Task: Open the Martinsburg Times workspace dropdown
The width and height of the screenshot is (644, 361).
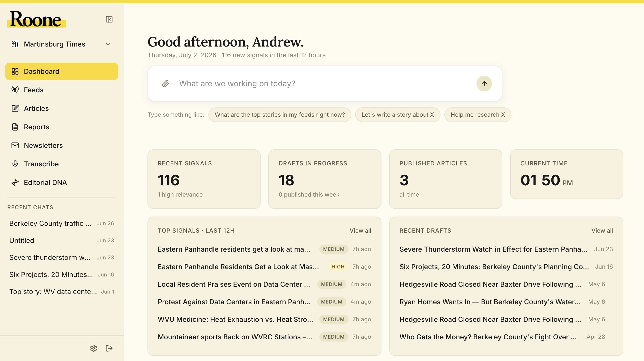Action: 61,44
